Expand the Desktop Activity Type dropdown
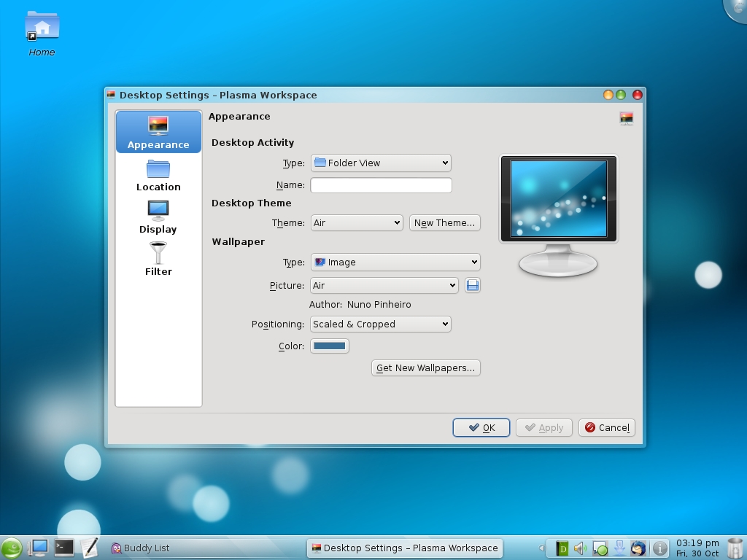 coord(381,163)
